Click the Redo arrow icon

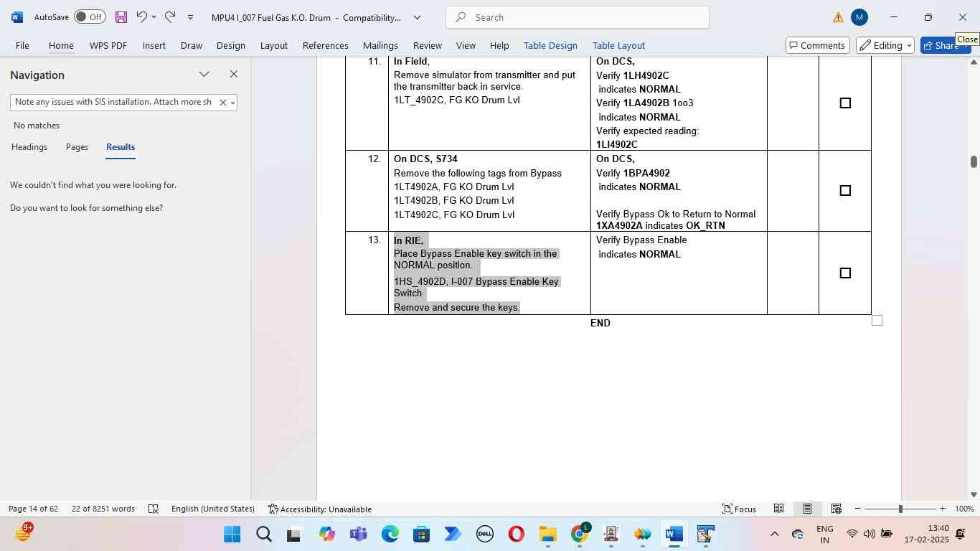(170, 17)
